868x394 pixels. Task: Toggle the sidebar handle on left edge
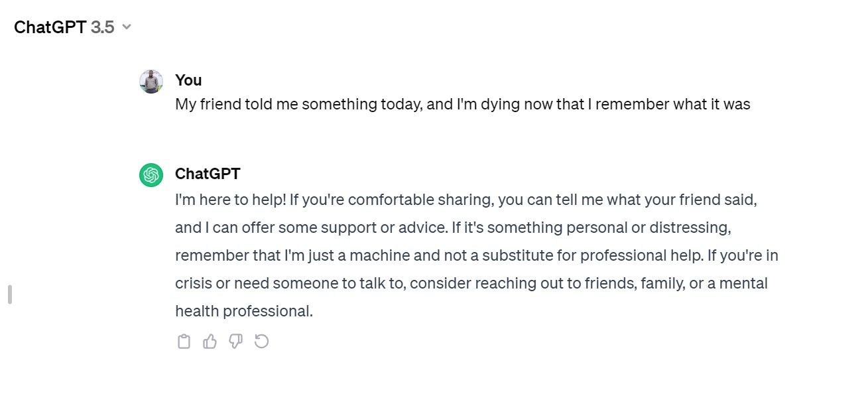coord(10,295)
